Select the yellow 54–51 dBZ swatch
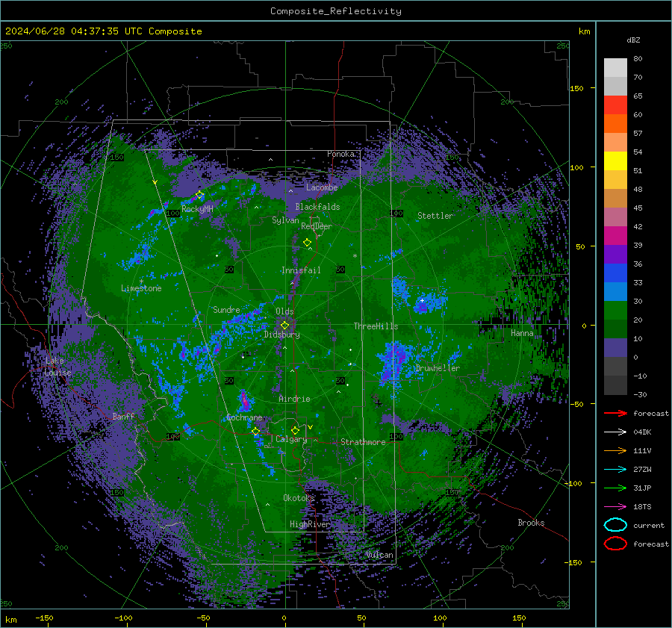Viewport: 672px width, 628px height. point(615,161)
